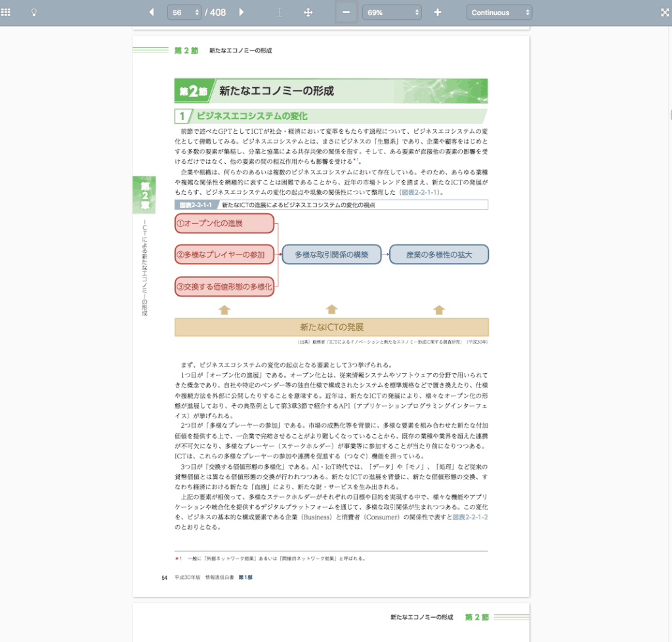Click the lightbulb highlight icon
This screenshot has height=642, width=672.
click(34, 12)
